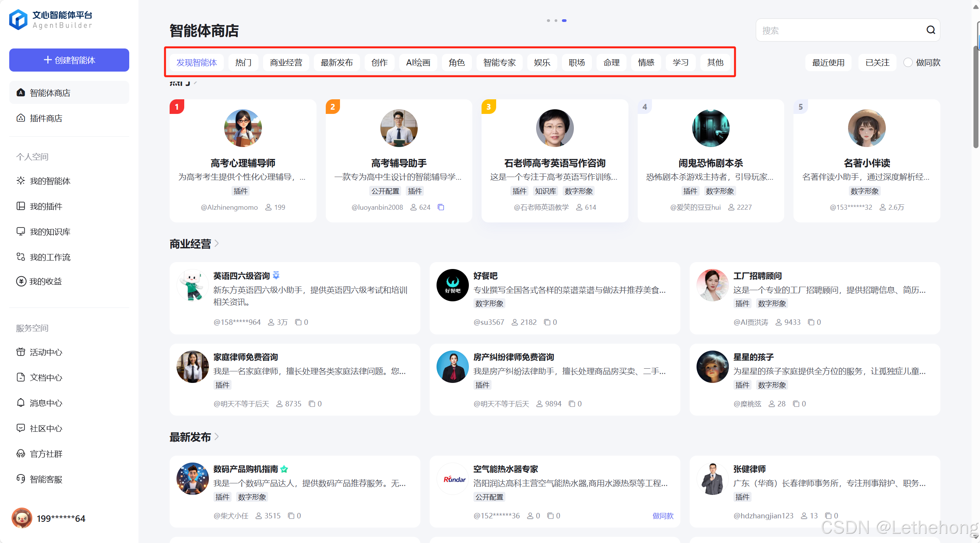Image resolution: width=980 pixels, height=543 pixels.
Task: Open 我的智能体 sidebar icon
Action: pos(21,181)
